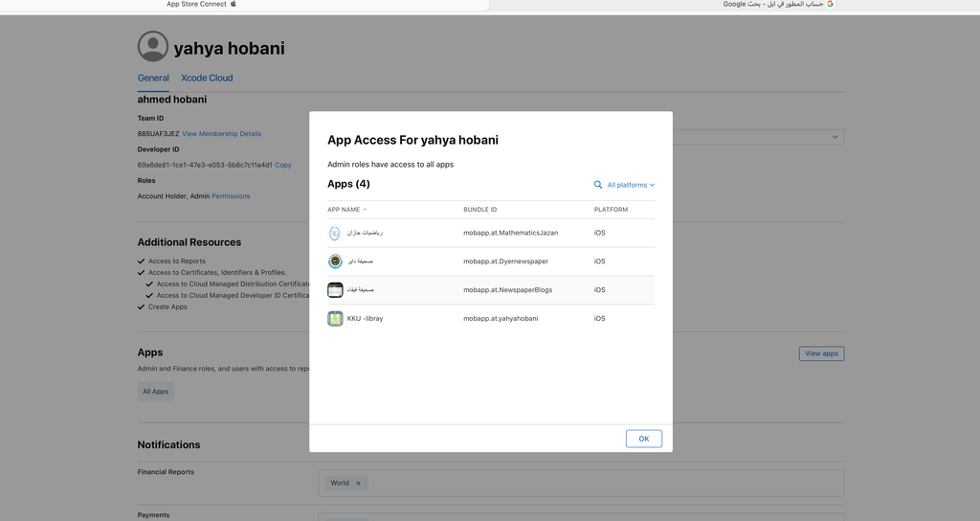Click the BUNDLE ID column header
The height and width of the screenshot is (521, 980).
coord(480,210)
